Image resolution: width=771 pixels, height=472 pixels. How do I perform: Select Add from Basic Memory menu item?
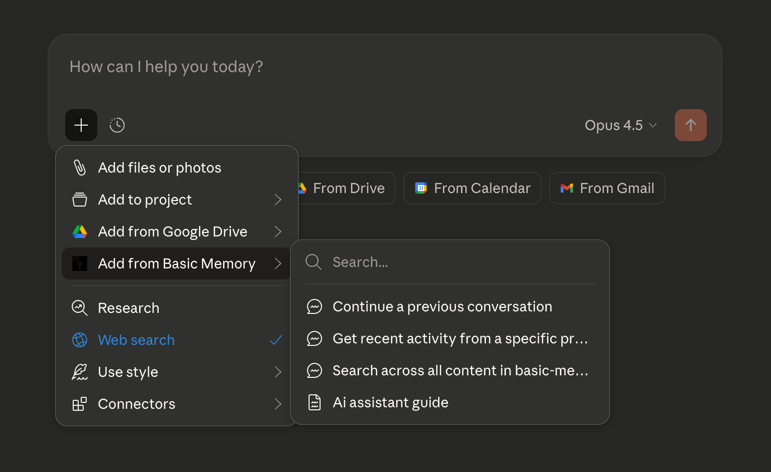point(176,264)
